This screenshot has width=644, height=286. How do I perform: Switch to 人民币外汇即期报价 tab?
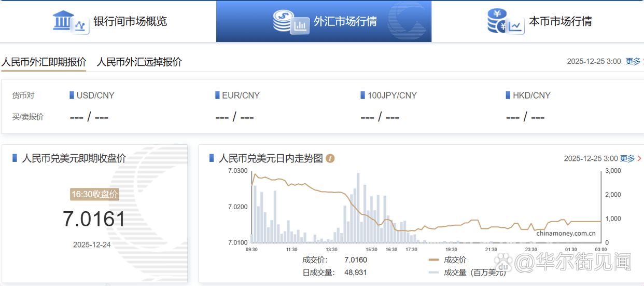tap(44, 62)
